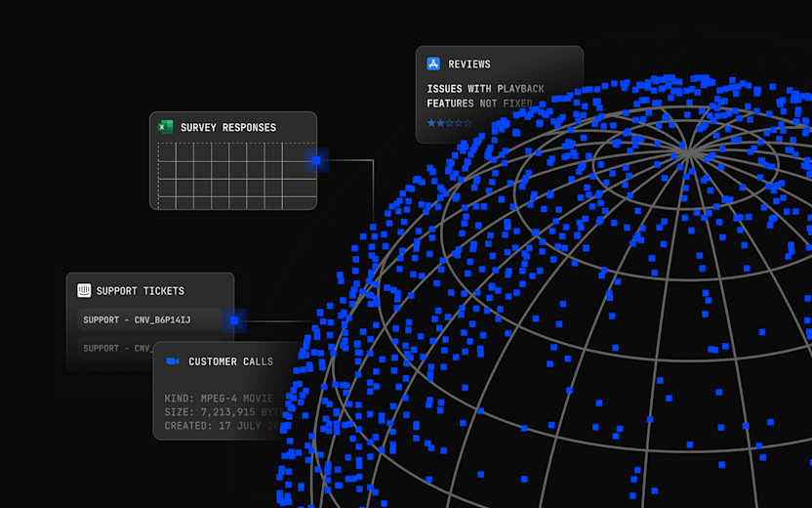Image resolution: width=812 pixels, height=508 pixels.
Task: Click the video camera icon on Customer Calls
Action: (x=173, y=361)
